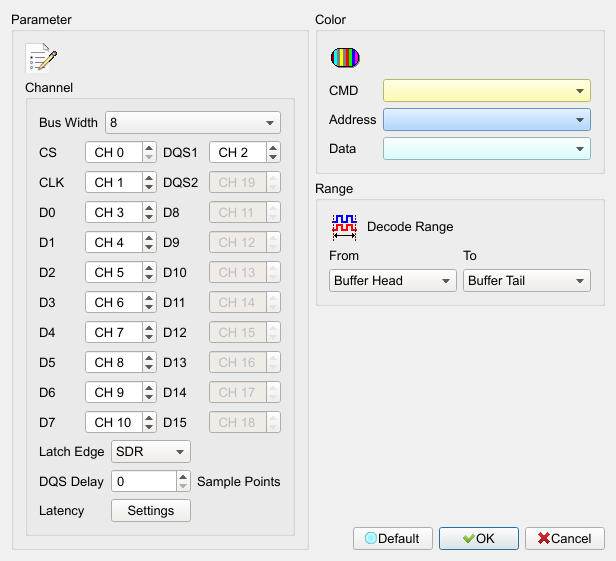Open the Bus Width dropdown
Viewport: 616px width, 561px height.
[193, 123]
